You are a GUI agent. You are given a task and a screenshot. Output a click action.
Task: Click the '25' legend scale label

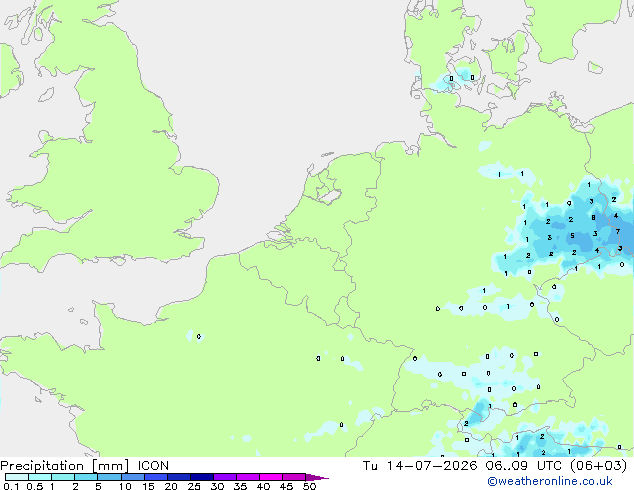[194, 486]
